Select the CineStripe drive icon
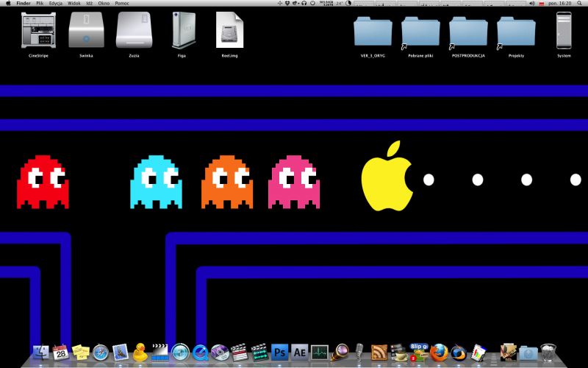This screenshot has height=368, width=588. [38, 30]
